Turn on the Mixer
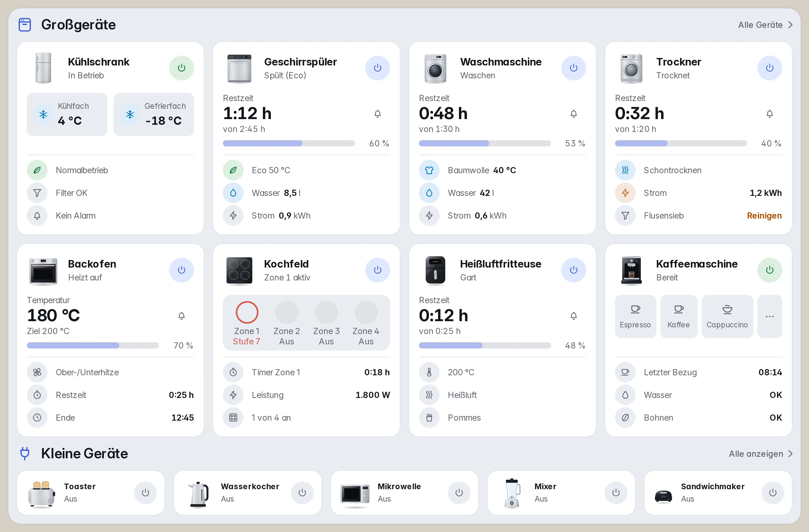Image resolution: width=809 pixels, height=532 pixels. (x=616, y=493)
